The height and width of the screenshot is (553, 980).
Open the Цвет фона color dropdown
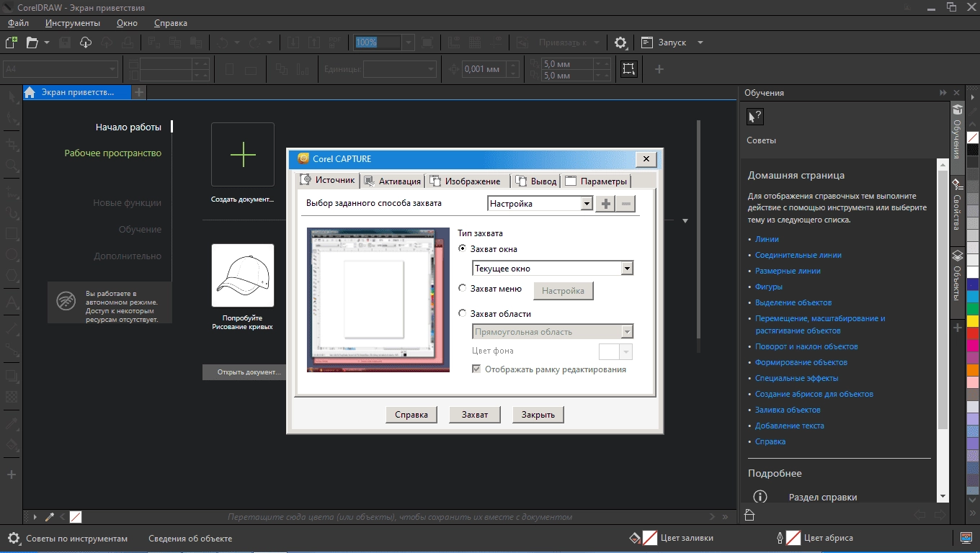click(626, 351)
